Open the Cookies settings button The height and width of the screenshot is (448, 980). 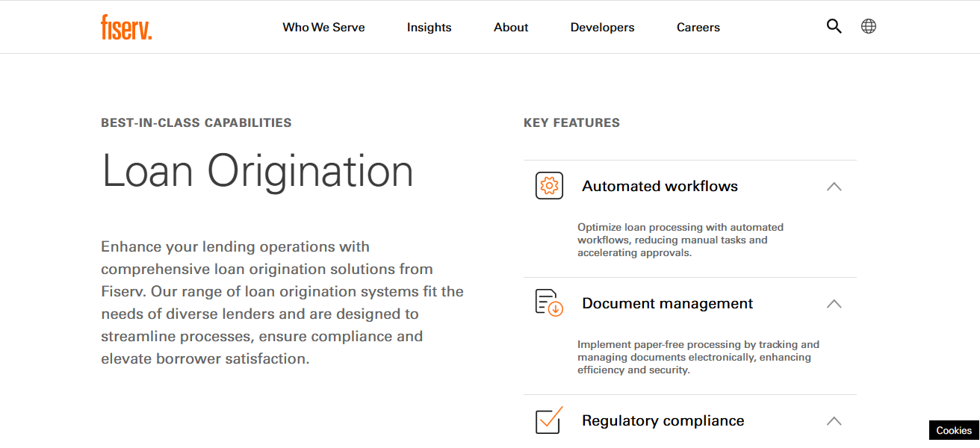(x=953, y=430)
